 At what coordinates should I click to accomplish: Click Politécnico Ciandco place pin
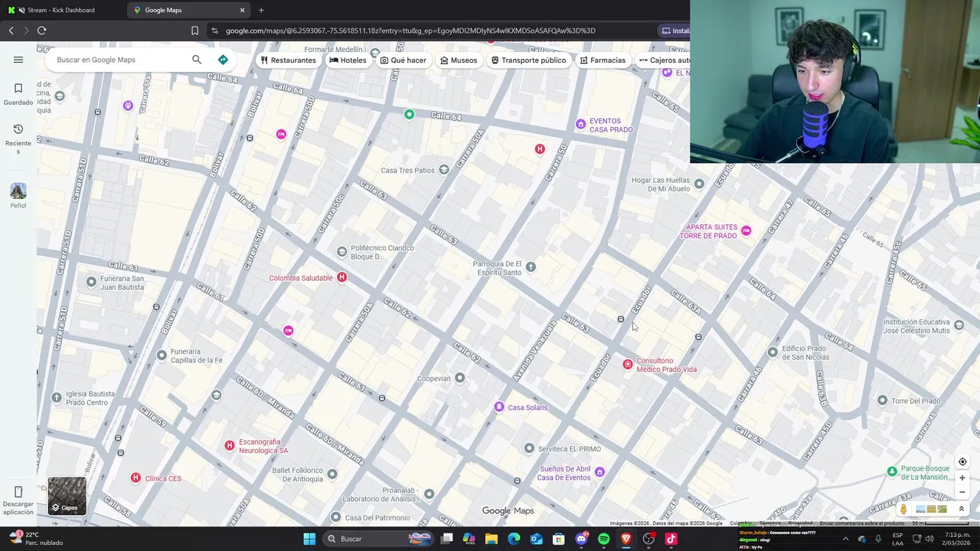pyautogui.click(x=341, y=251)
